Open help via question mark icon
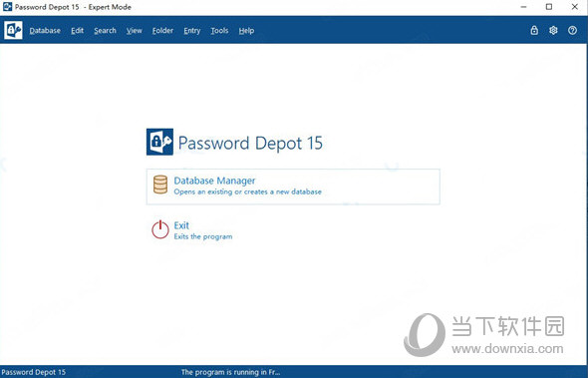588x378 pixels. [572, 30]
